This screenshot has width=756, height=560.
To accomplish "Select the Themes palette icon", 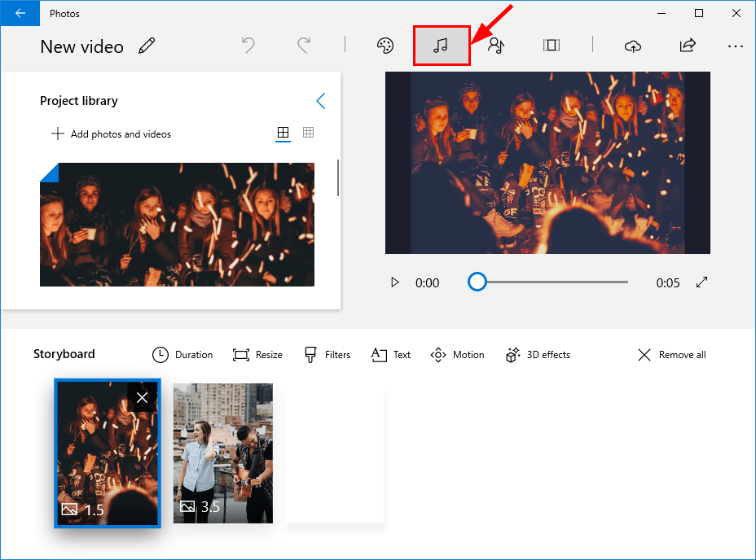I will [x=386, y=45].
